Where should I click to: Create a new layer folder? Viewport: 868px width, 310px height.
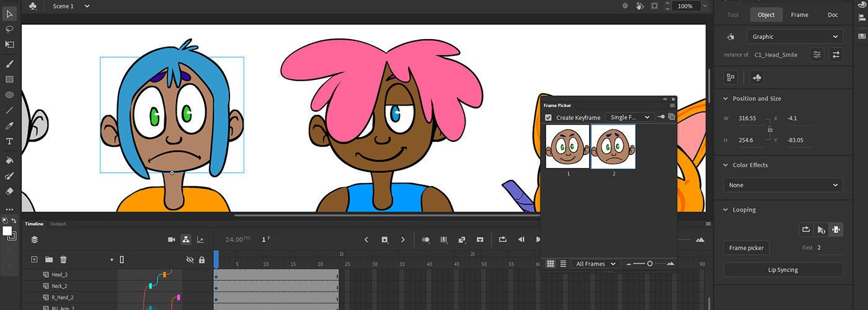point(48,260)
